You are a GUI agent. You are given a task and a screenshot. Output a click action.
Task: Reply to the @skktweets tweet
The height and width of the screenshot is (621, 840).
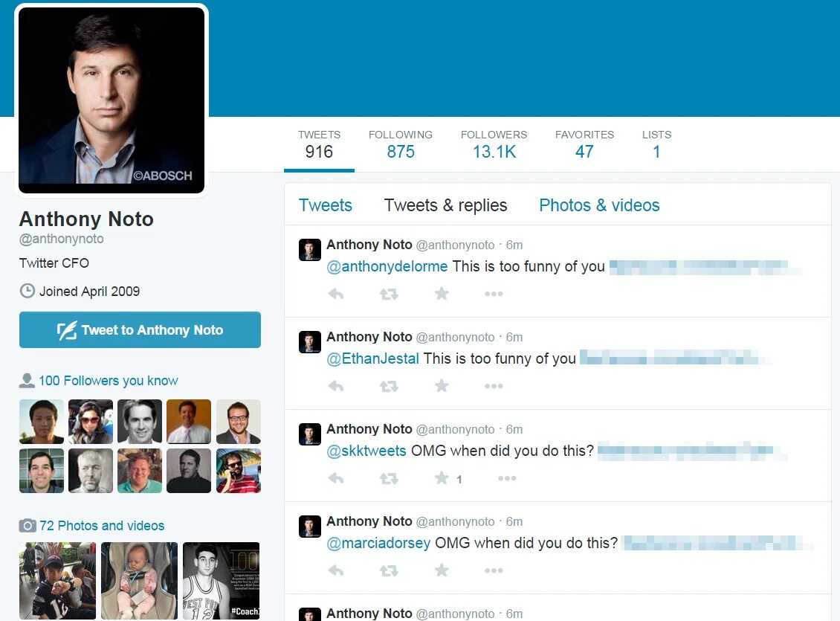[336, 478]
